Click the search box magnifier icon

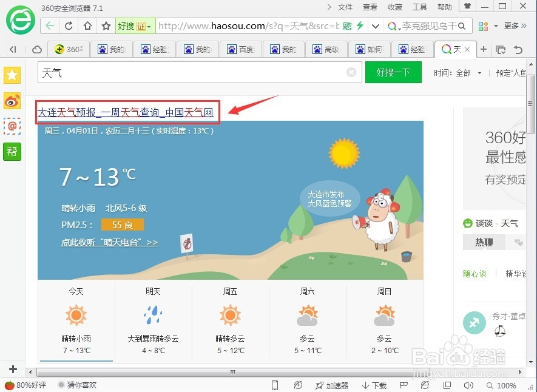tap(462, 26)
